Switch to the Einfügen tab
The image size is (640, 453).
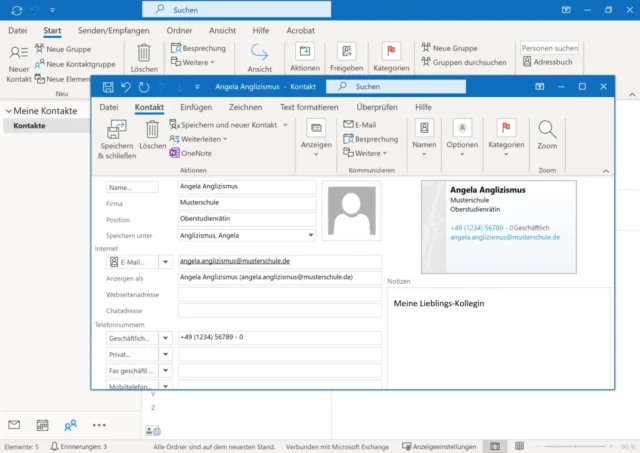196,107
